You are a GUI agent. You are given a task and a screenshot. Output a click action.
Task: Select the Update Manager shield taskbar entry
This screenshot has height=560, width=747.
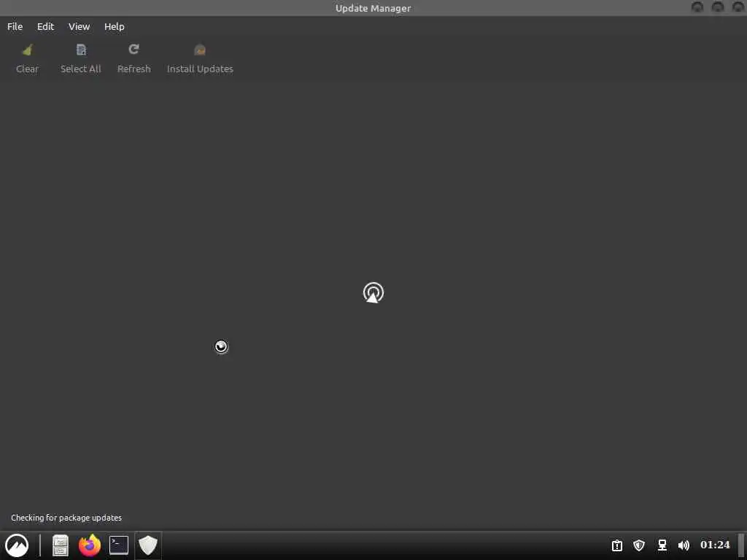coord(147,545)
